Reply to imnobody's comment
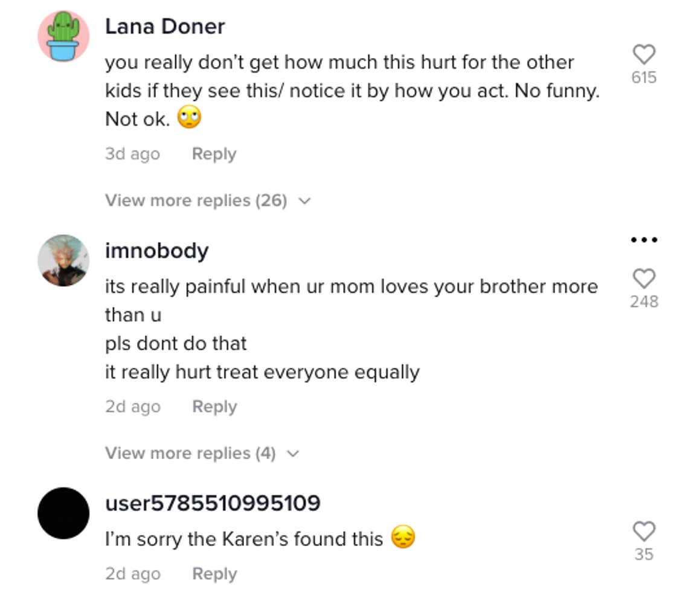This screenshot has width=700, height=604. click(x=214, y=406)
